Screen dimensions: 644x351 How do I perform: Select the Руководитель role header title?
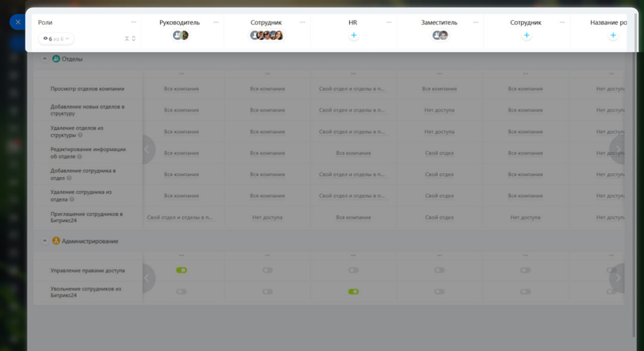pos(180,23)
